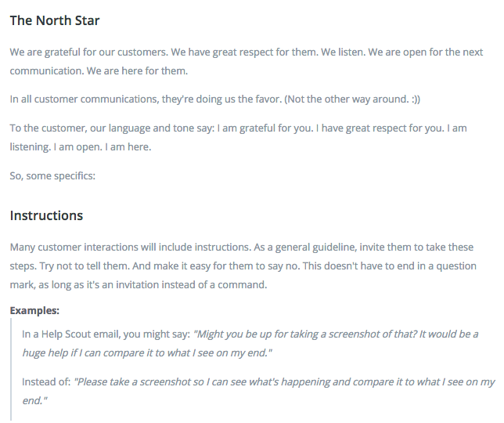Click the words "Try not to tell them."

85,266
